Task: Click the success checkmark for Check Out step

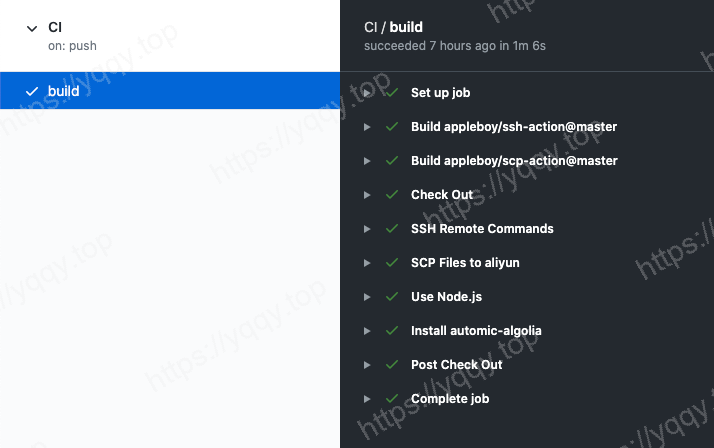Action: [x=392, y=195]
